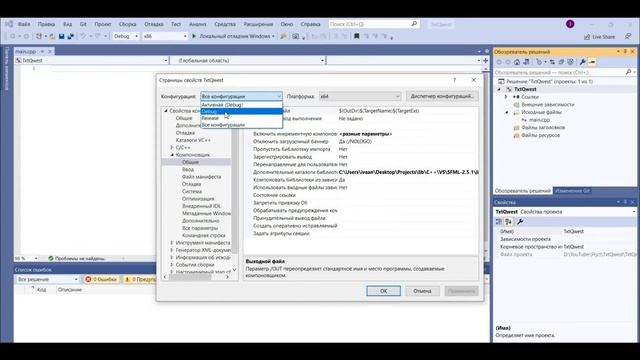
Task: Click the bookmark toolbar icon
Action: [x=356, y=36]
